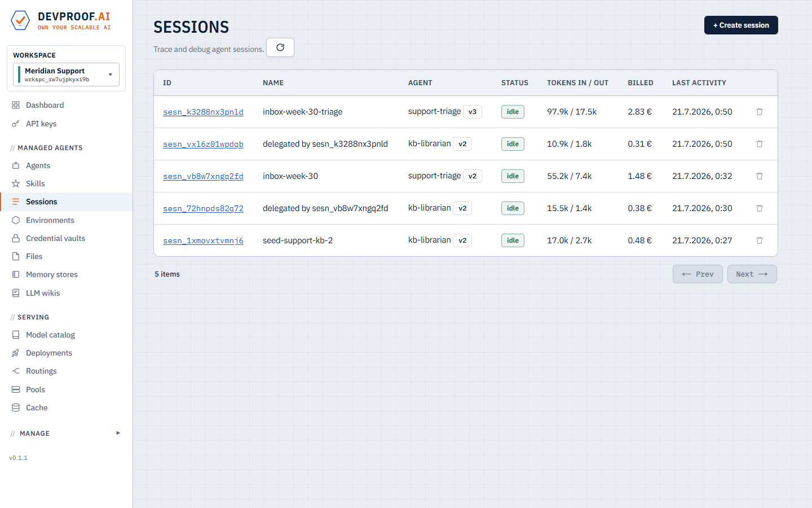Click the Environments hexagon icon

(16, 220)
